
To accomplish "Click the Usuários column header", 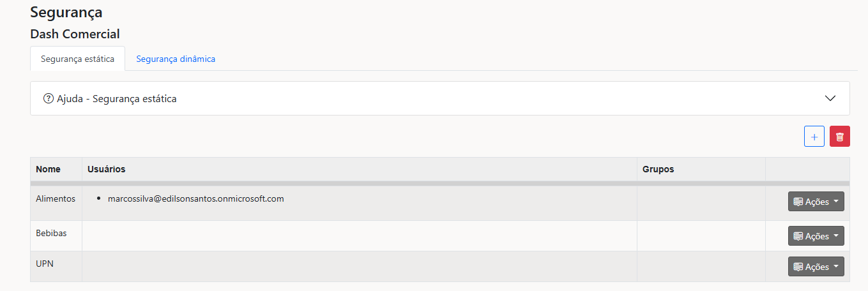I will pos(107,169).
